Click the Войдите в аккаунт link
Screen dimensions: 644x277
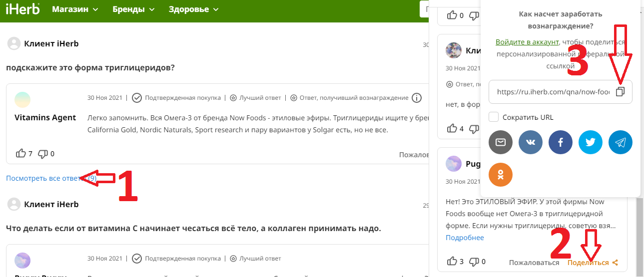click(x=528, y=42)
